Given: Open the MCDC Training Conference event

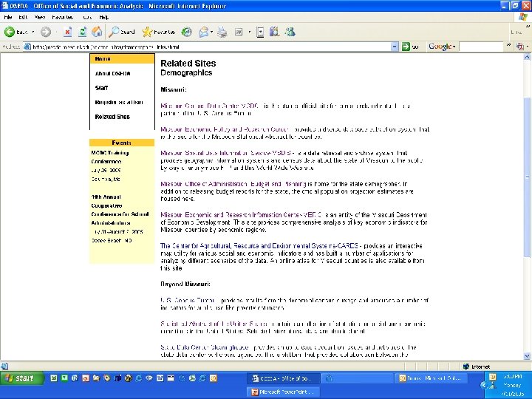Looking at the screenshot, I should [110, 157].
